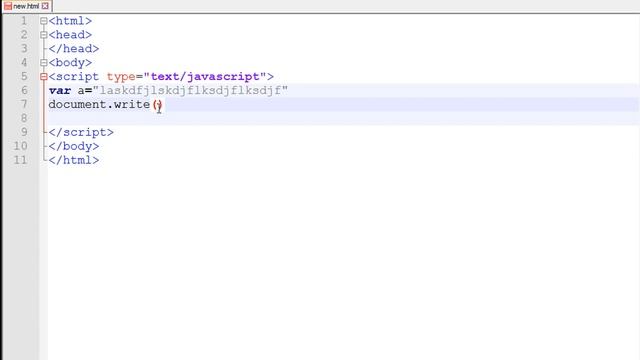Click line number 5 in the margin
Screen dimensions: 640x360
tap(24, 76)
